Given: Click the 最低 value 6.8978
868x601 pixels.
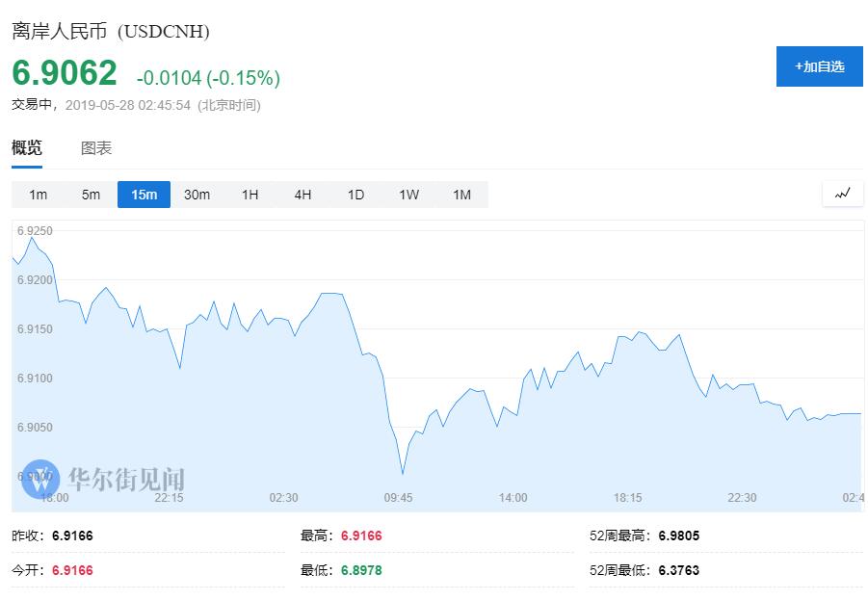Looking at the screenshot, I should coord(361,570).
